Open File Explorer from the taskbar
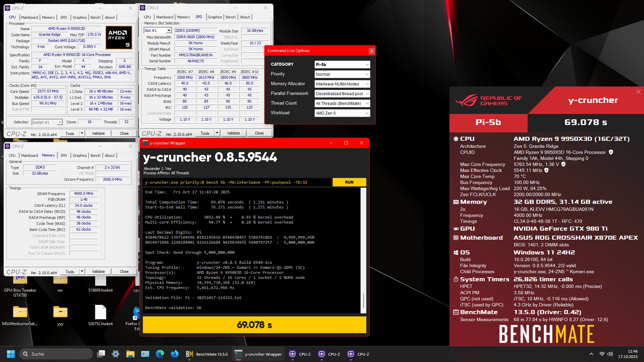The image size is (644, 362). click(130, 354)
